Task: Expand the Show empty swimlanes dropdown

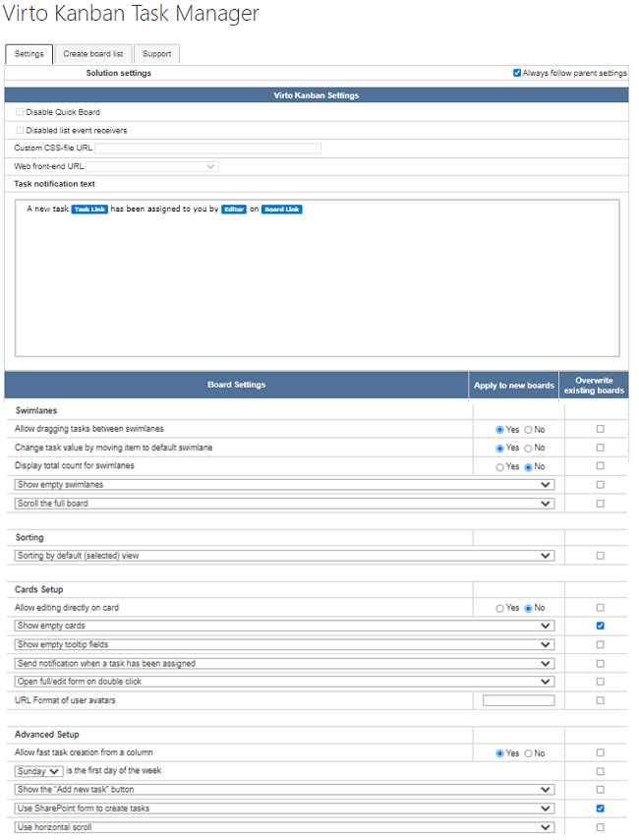Action: (x=284, y=485)
